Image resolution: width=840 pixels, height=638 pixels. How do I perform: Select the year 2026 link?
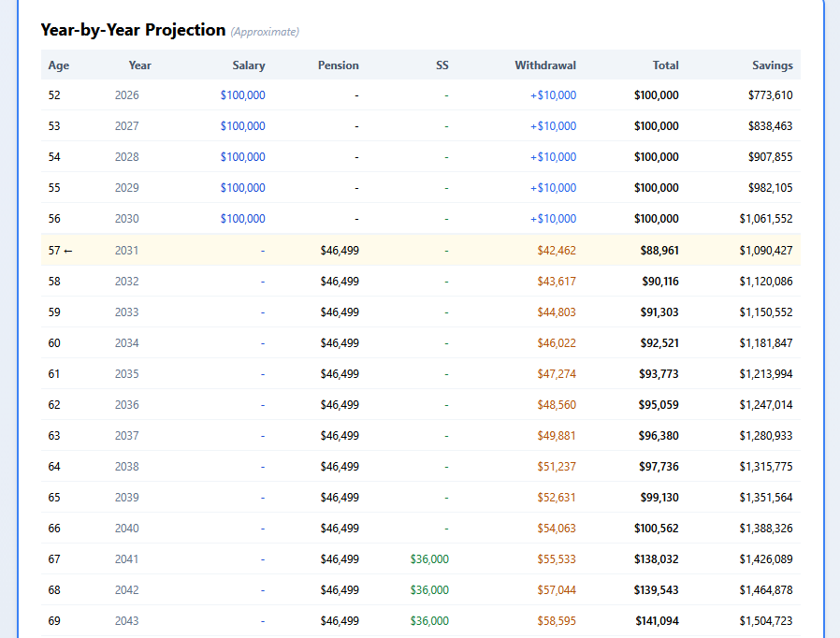(x=127, y=94)
